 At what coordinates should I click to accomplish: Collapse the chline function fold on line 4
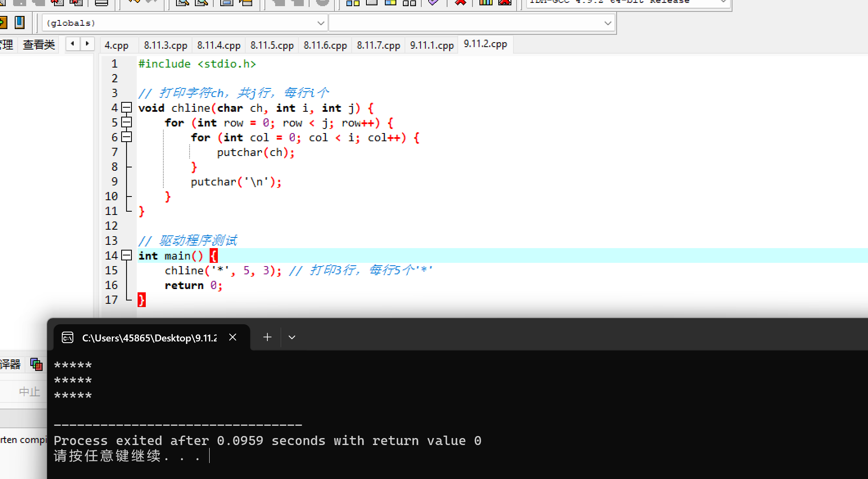click(127, 108)
